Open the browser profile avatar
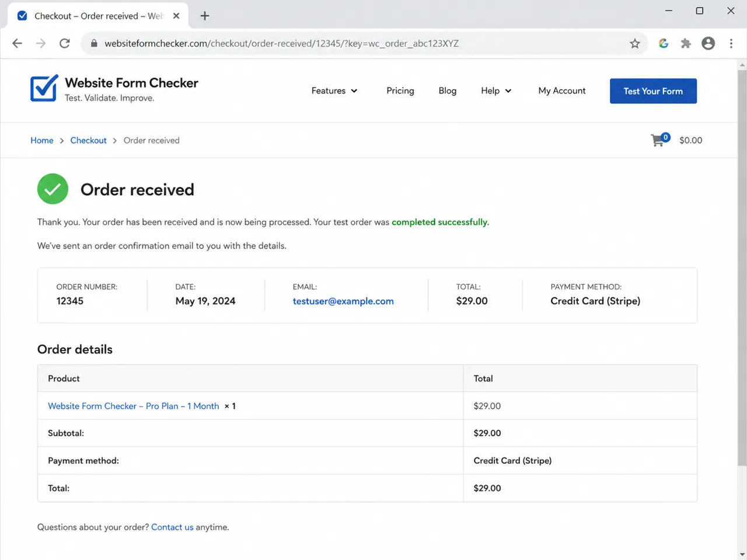 click(708, 43)
